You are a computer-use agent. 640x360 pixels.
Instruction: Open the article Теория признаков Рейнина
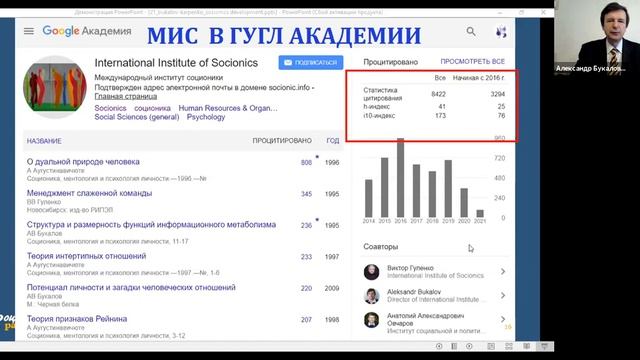pos(77,319)
